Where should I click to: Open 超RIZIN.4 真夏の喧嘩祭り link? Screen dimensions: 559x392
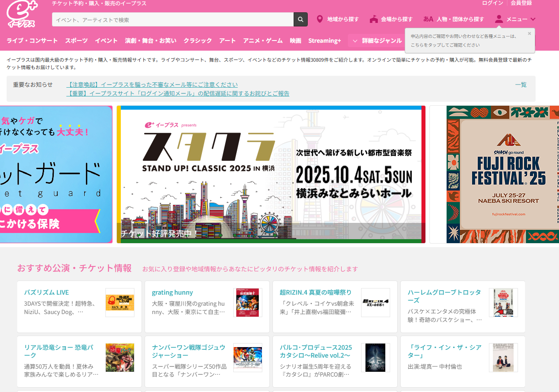[x=316, y=292]
